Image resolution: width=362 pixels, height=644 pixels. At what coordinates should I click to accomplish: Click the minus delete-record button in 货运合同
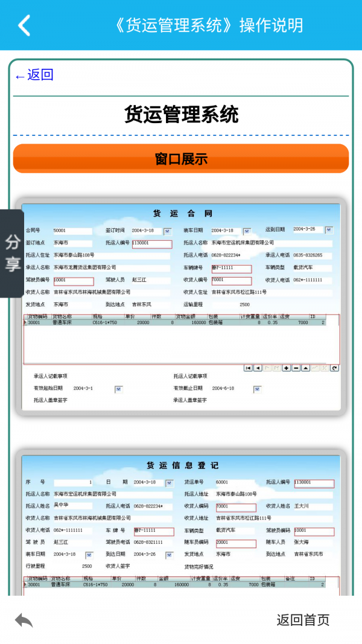click(296, 368)
